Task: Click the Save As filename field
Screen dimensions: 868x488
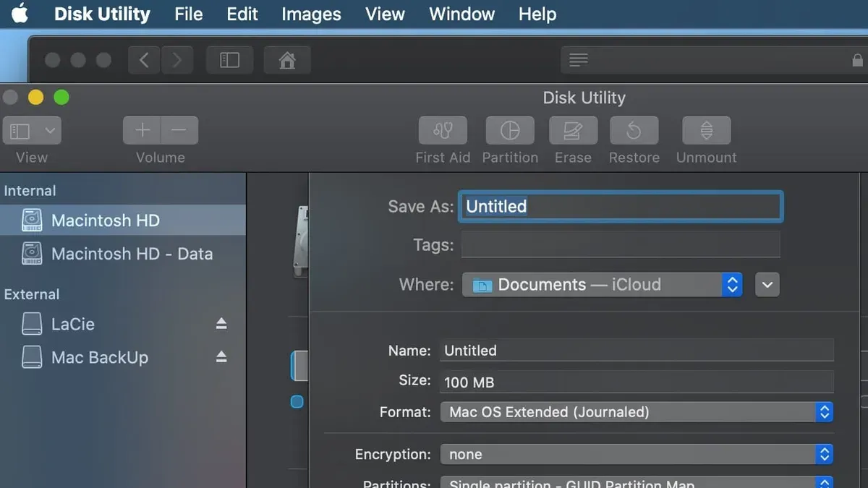Action: 622,206
